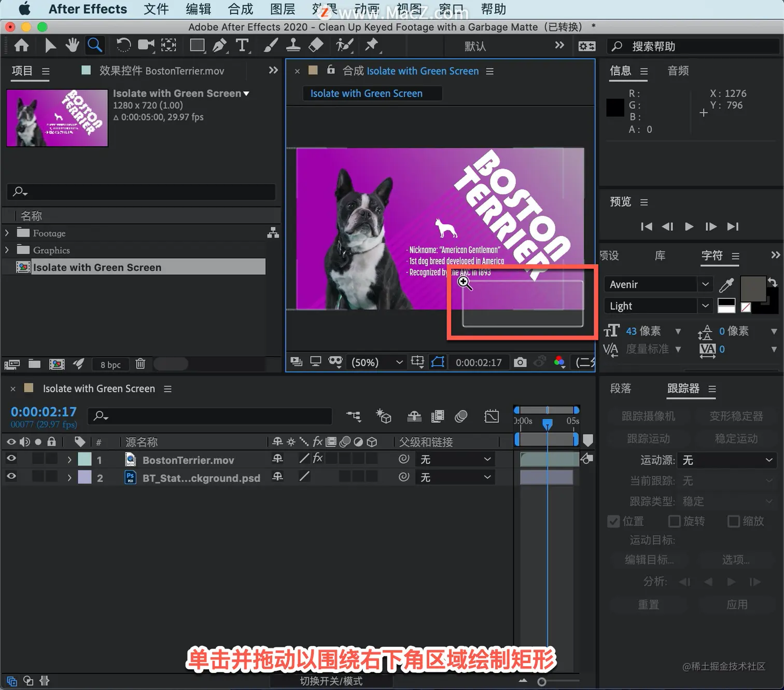Click the interpret footage icon in Project panel
The width and height of the screenshot is (784, 690).
tap(12, 364)
